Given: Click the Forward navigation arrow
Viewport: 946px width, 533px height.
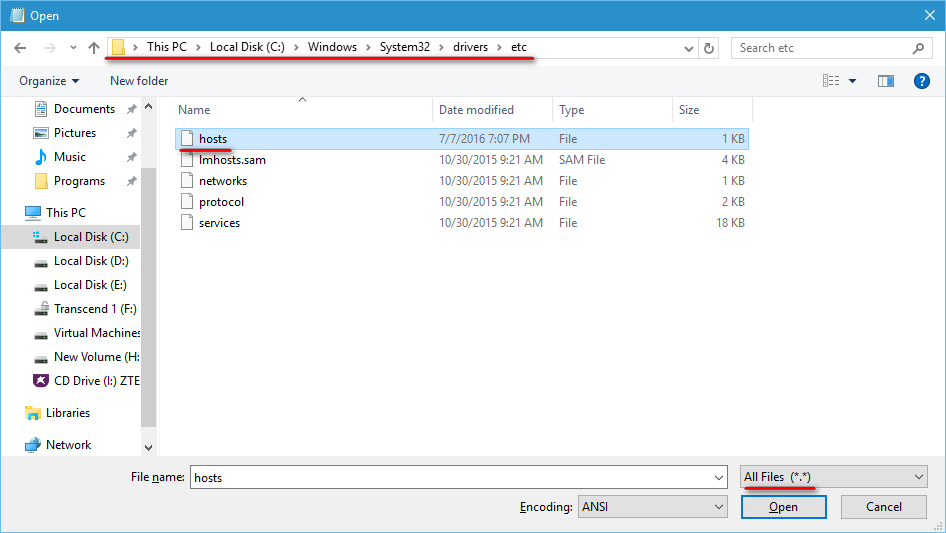Looking at the screenshot, I should 49,48.
